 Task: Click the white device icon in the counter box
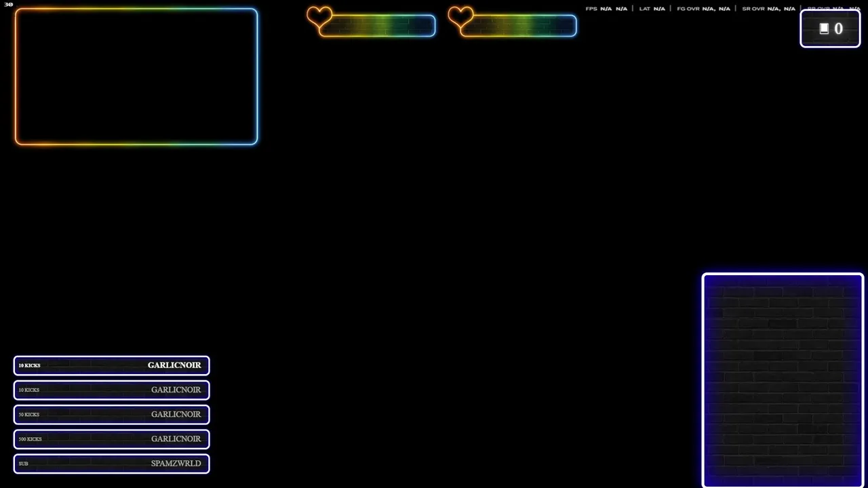click(824, 28)
